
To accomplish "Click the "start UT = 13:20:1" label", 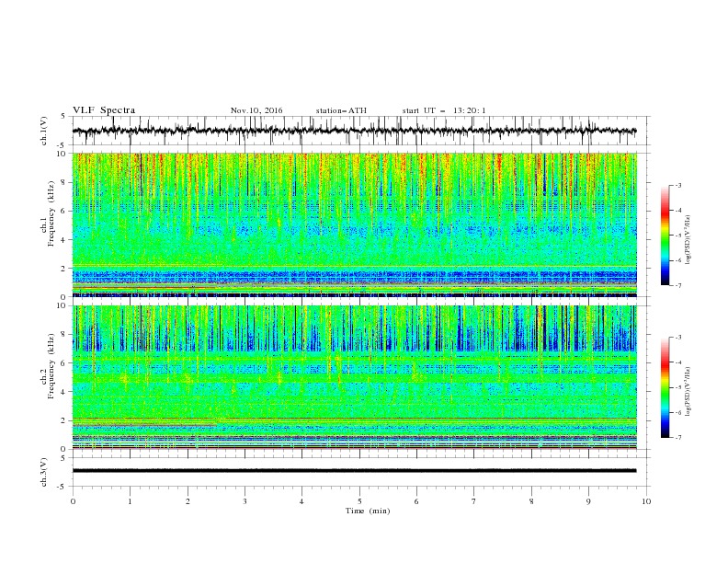I will (x=444, y=110).
